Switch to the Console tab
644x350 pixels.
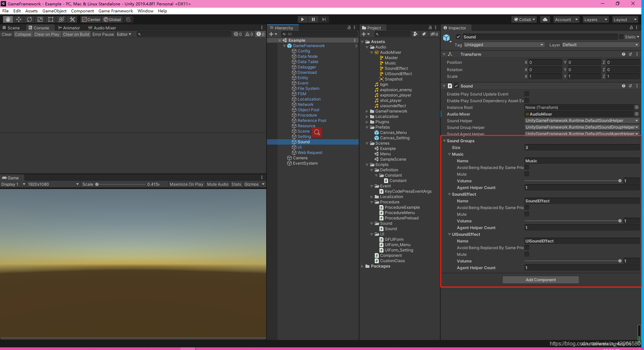click(40, 27)
